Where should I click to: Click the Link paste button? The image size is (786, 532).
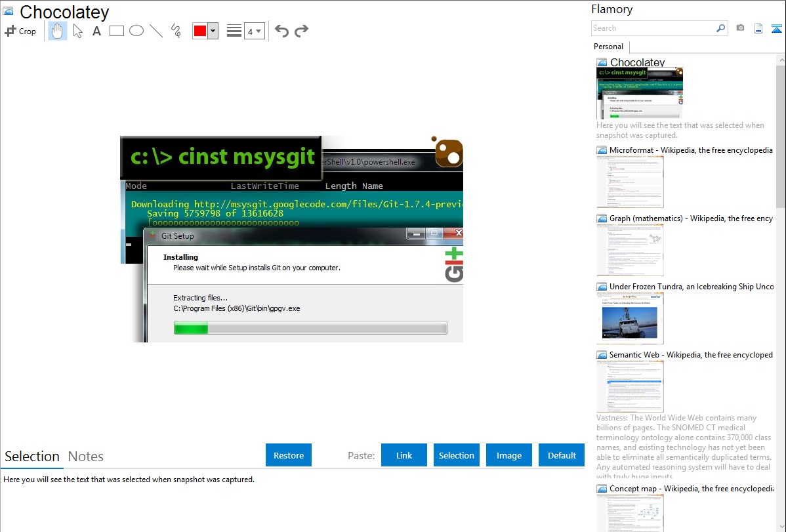[x=404, y=455]
